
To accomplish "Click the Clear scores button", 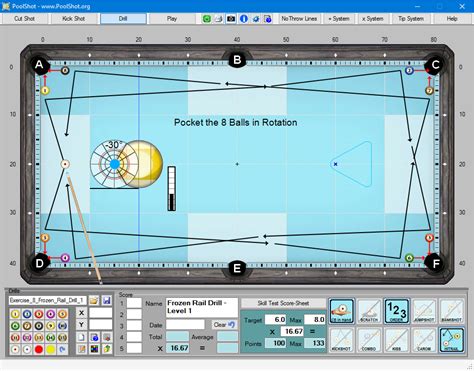I will coord(224,325).
